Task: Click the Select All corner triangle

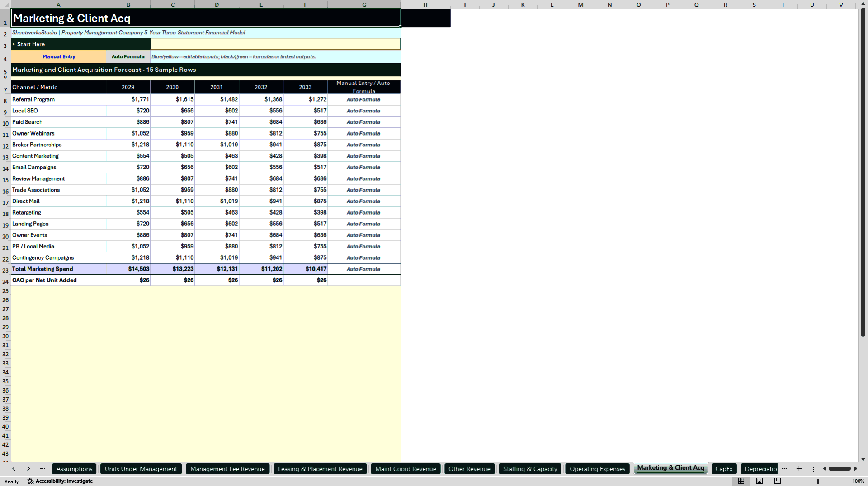Action: (5, 5)
